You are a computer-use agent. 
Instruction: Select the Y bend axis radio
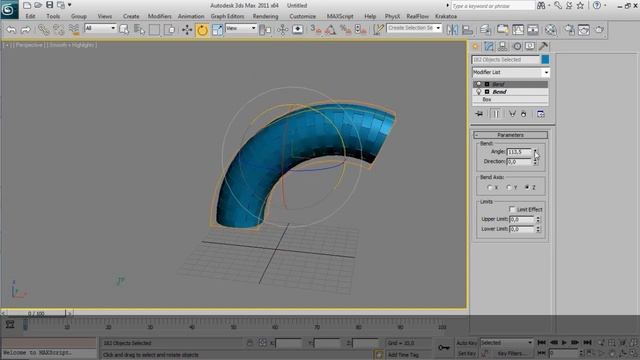coord(509,187)
